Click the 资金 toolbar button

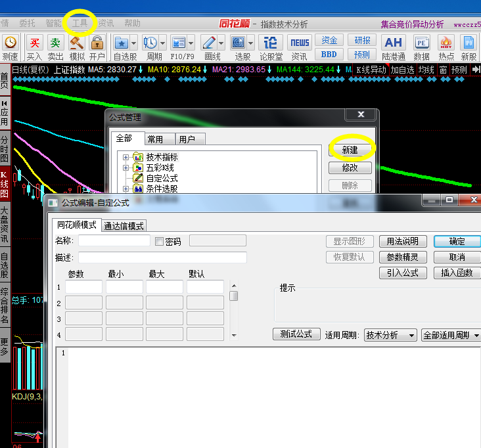pos(329,40)
